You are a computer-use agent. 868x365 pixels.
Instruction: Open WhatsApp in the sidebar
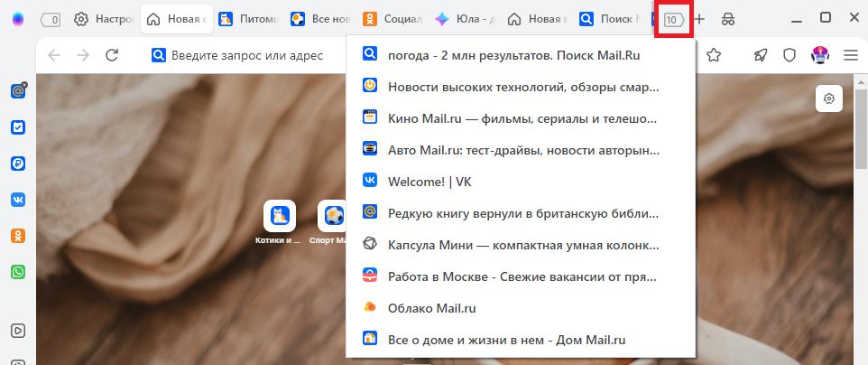point(18,272)
